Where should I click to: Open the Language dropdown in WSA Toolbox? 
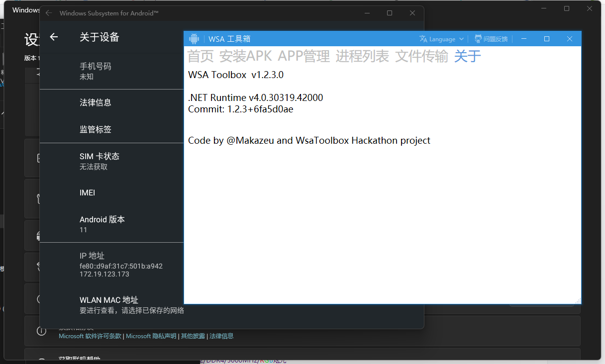tap(442, 39)
